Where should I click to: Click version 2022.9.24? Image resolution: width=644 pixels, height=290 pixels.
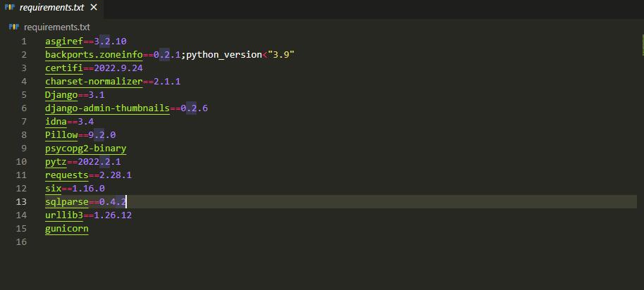118,68
